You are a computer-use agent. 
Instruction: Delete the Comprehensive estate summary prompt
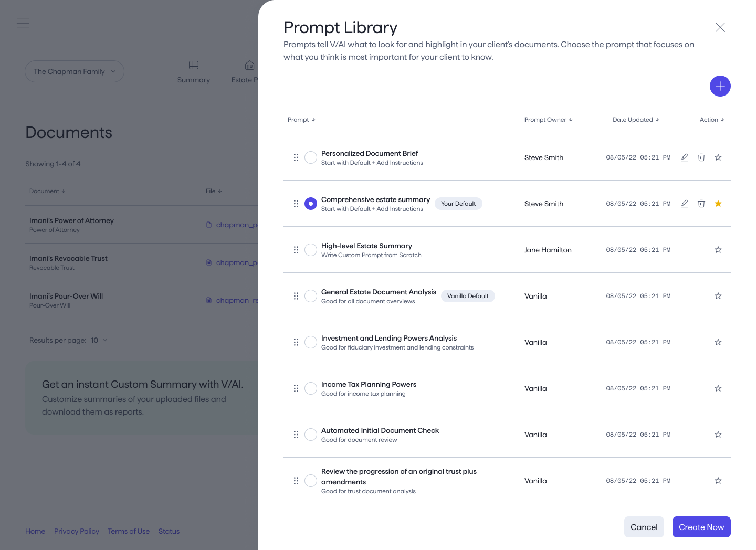[x=701, y=204]
